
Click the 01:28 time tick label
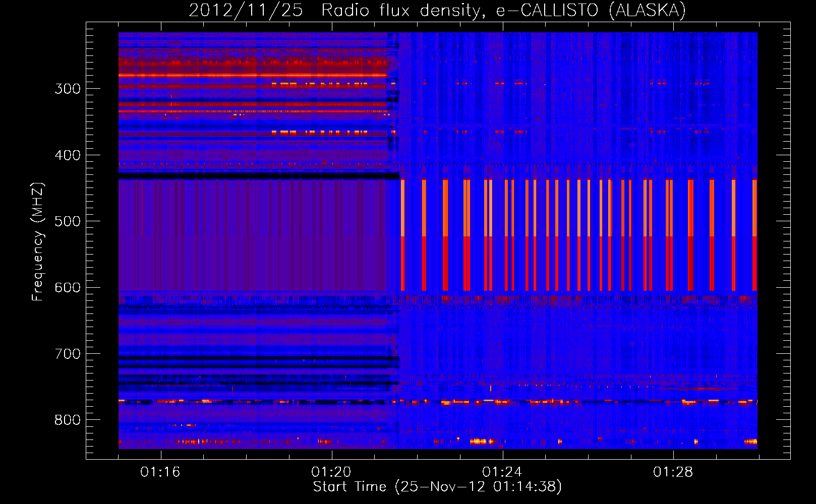pyautogui.click(x=673, y=472)
